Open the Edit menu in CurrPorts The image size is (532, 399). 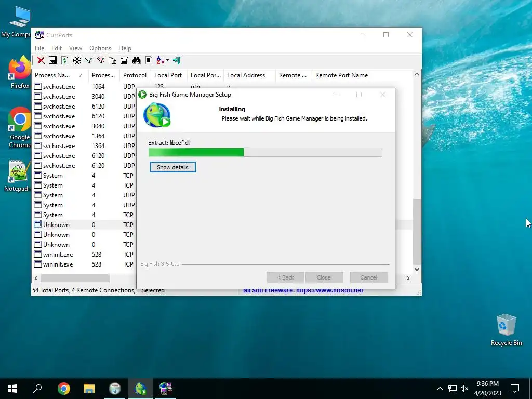tap(56, 48)
